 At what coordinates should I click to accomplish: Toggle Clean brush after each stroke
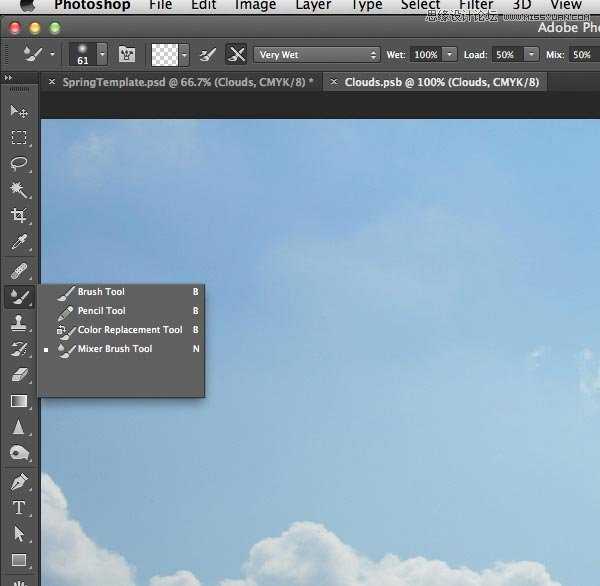coord(236,54)
